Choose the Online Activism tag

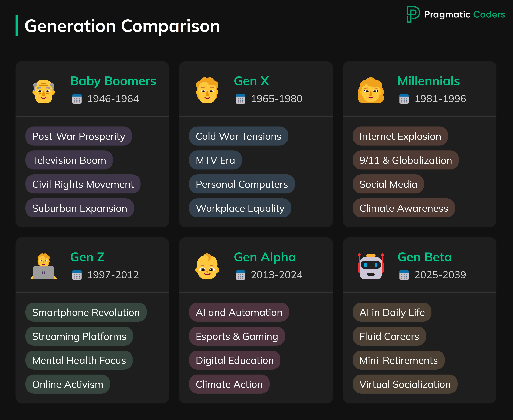click(x=68, y=384)
